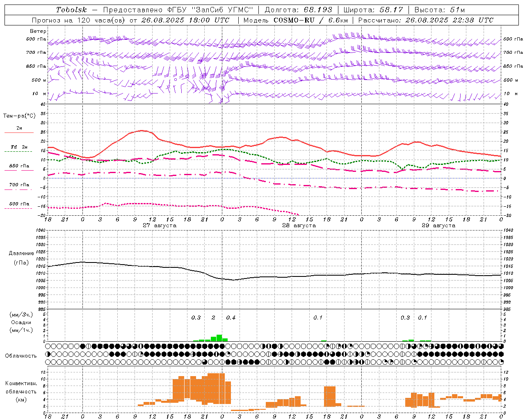Screen dimensions: 525x420
Task: Select the Тем-ра(°C) axis label
Action: pos(19,116)
